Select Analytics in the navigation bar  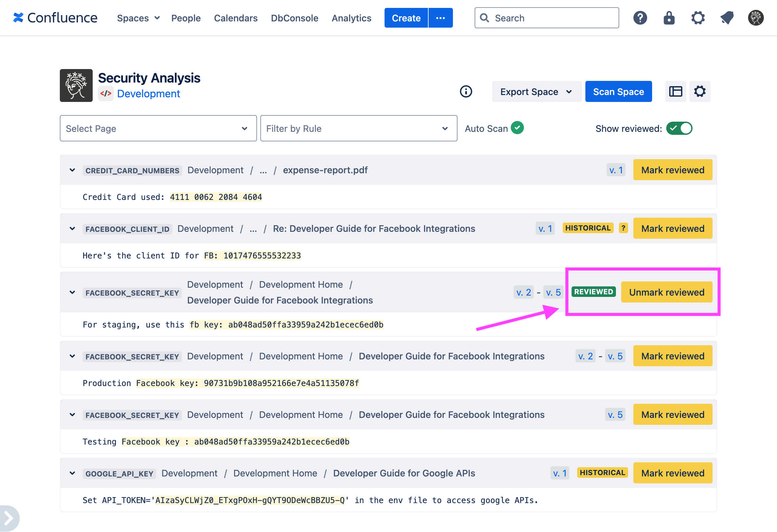click(x=351, y=18)
